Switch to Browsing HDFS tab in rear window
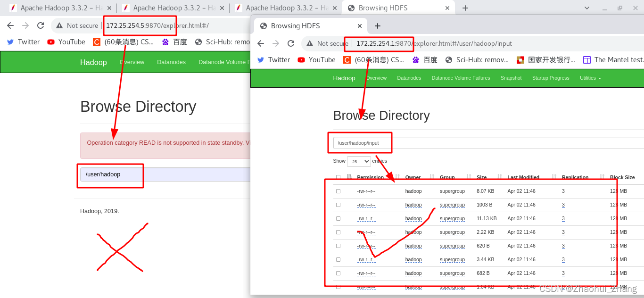The height and width of the screenshot is (298, 644). (x=398, y=8)
